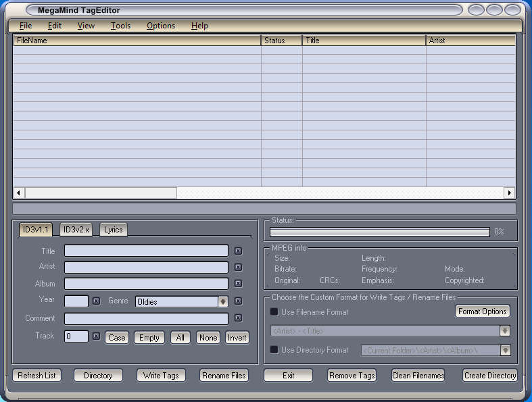Screen dimensions: 532x402
Task: Click the file list right scroll arrow
Action: 509,193
